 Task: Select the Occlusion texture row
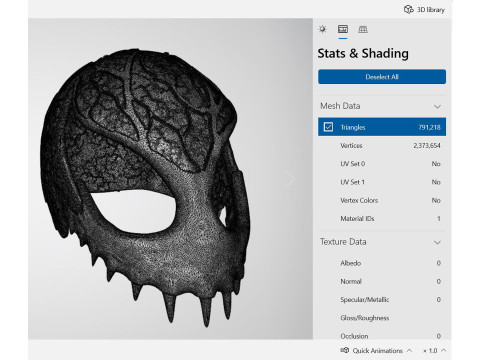(382, 336)
